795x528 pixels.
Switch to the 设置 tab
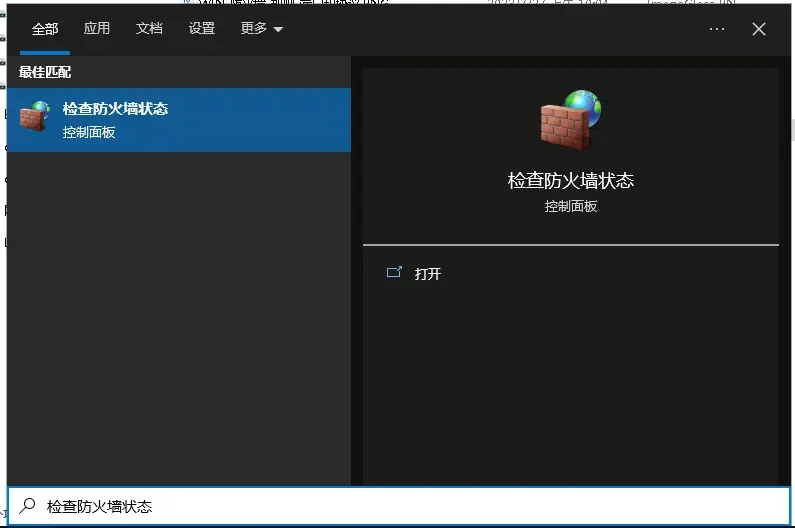click(x=201, y=29)
